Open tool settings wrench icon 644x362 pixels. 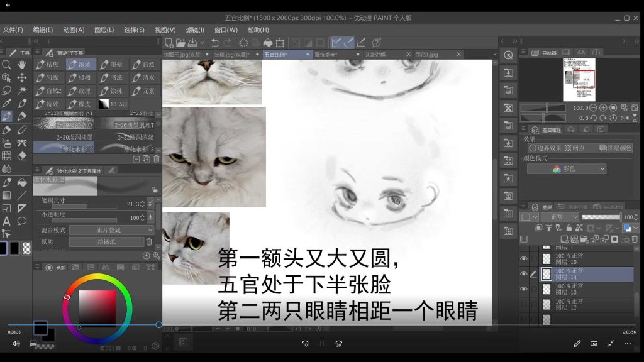pyautogui.click(x=157, y=256)
